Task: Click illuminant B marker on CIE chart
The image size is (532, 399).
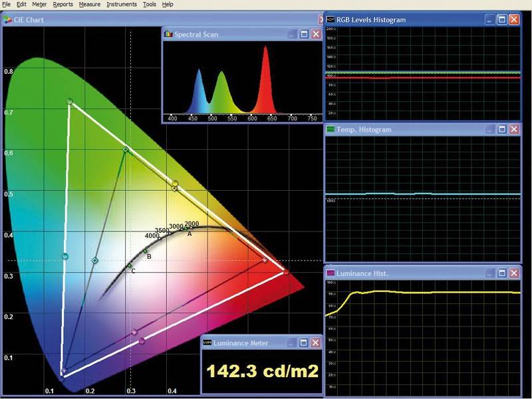Action: 145,251
